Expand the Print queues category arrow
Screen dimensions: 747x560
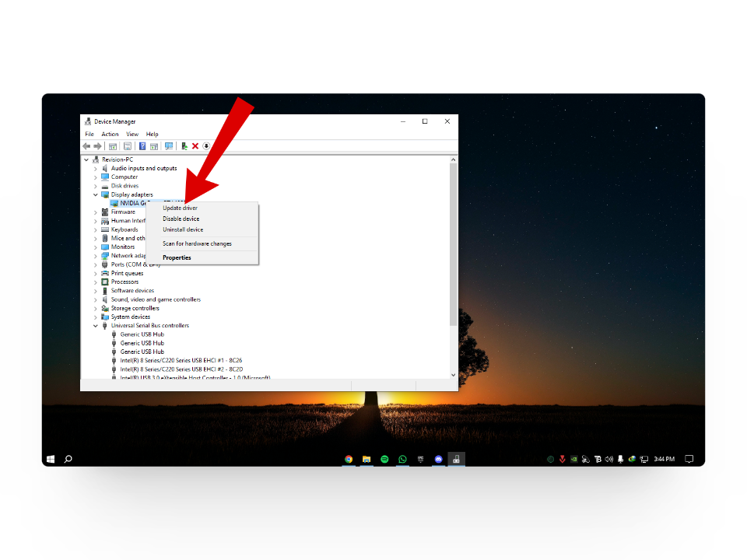tap(95, 273)
